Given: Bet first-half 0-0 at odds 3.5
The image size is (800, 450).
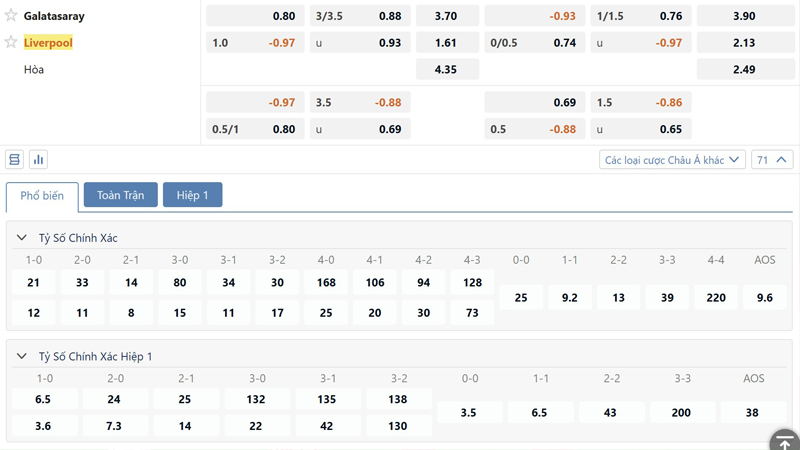Looking at the screenshot, I should point(470,412).
